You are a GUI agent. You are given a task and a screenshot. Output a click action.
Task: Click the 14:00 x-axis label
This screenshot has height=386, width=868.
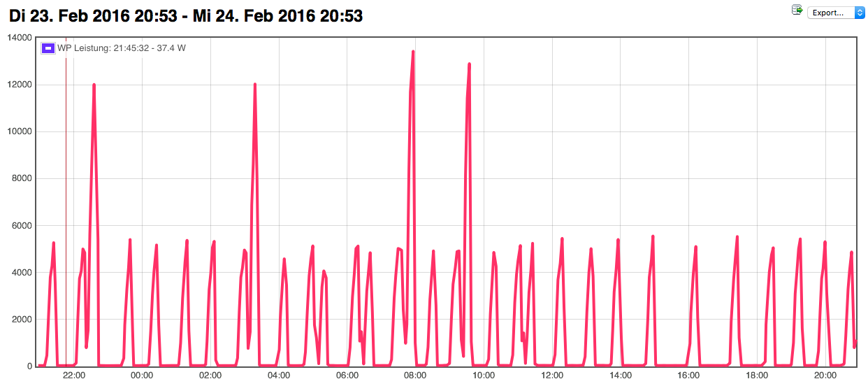tap(621, 376)
